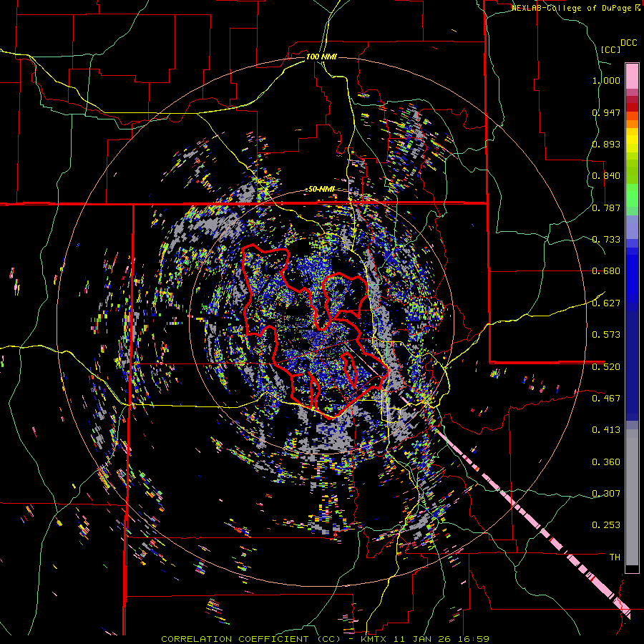Select the 0.413 scale value
This screenshot has width=644, height=644.
[606, 430]
